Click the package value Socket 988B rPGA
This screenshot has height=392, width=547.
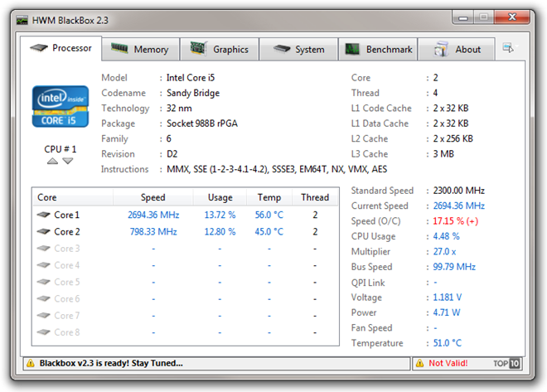tap(202, 123)
